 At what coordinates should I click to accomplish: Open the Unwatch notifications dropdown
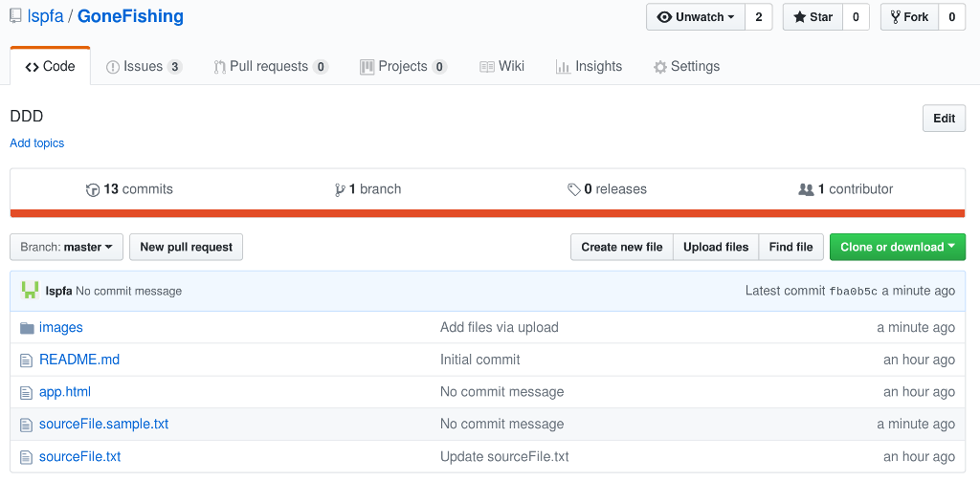(x=696, y=17)
